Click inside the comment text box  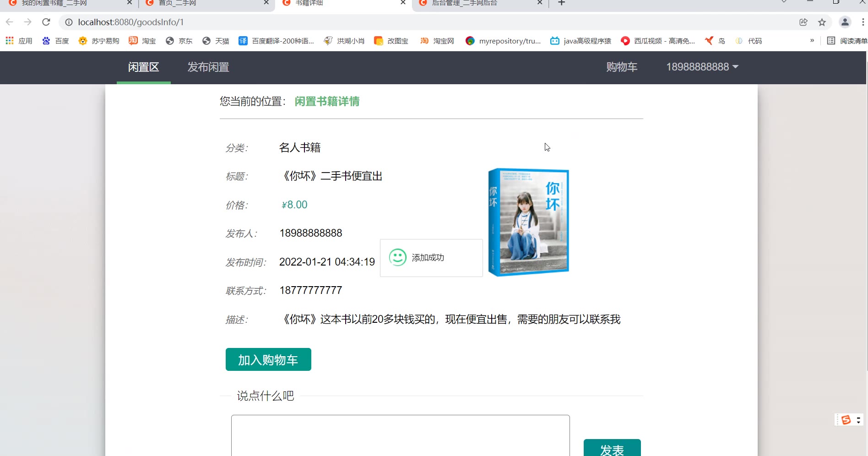tap(401, 435)
